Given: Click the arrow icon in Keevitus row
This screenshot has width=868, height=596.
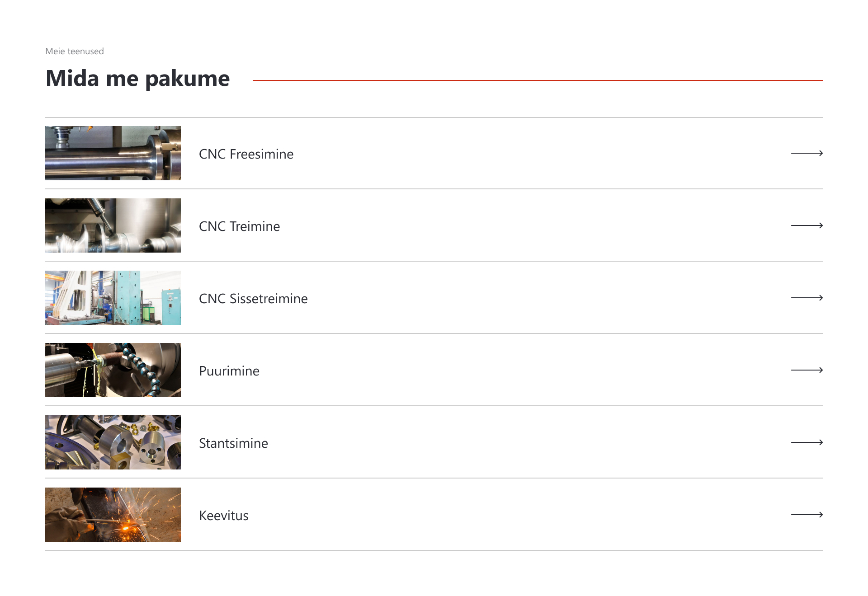Looking at the screenshot, I should point(807,515).
